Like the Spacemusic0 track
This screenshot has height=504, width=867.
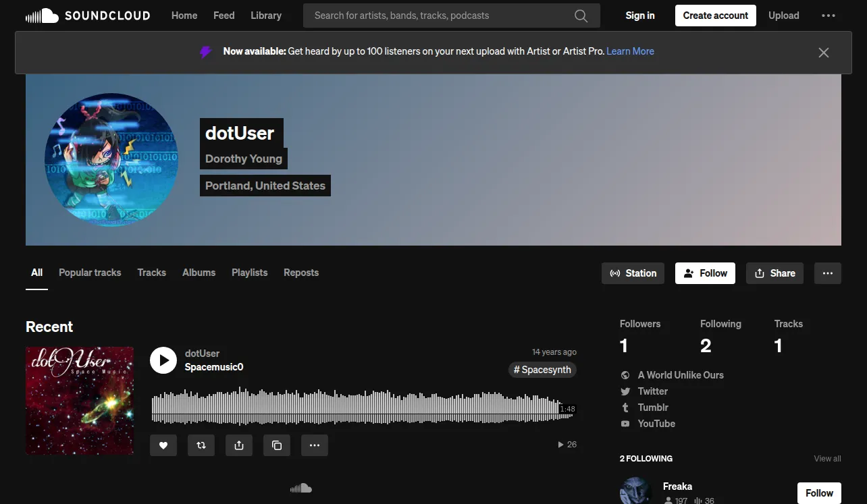pyautogui.click(x=163, y=445)
